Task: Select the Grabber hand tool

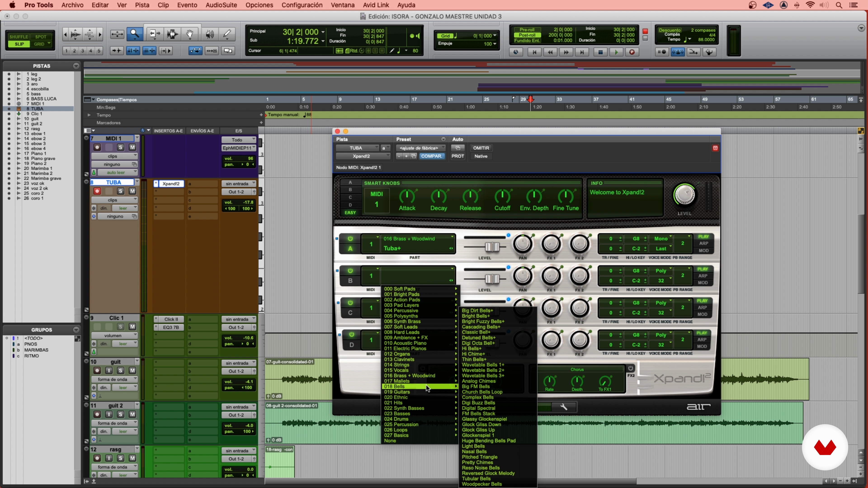Action: tap(190, 34)
